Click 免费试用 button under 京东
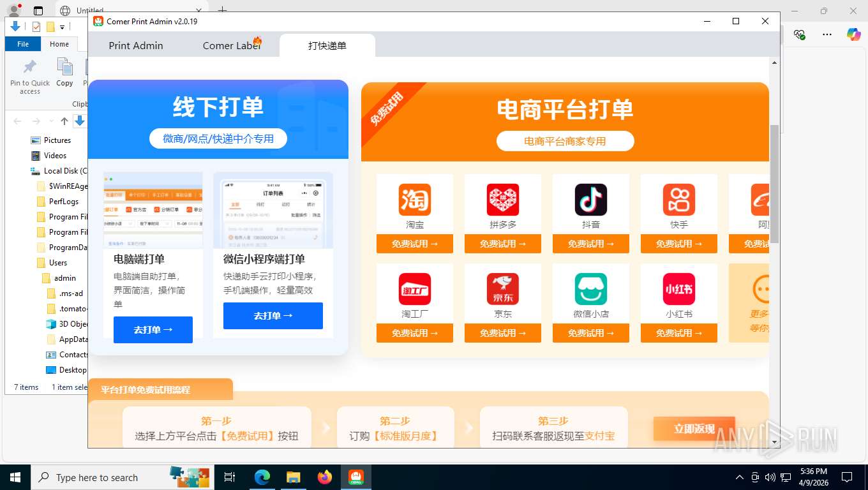Screen dimensions: 868x490 503,333
